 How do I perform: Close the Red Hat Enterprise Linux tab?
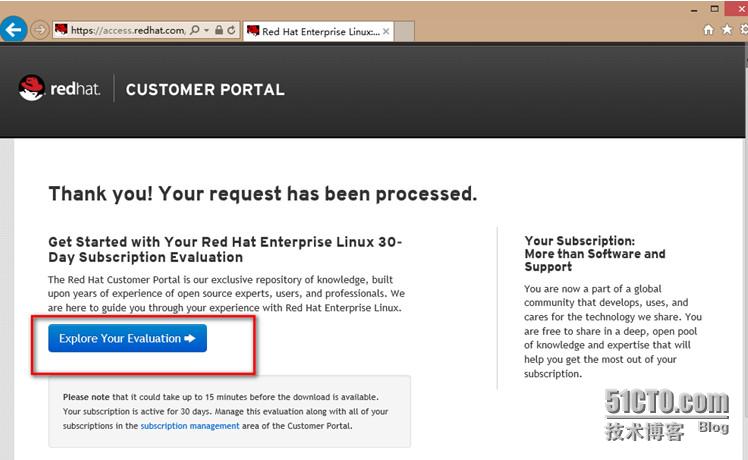click(x=386, y=31)
